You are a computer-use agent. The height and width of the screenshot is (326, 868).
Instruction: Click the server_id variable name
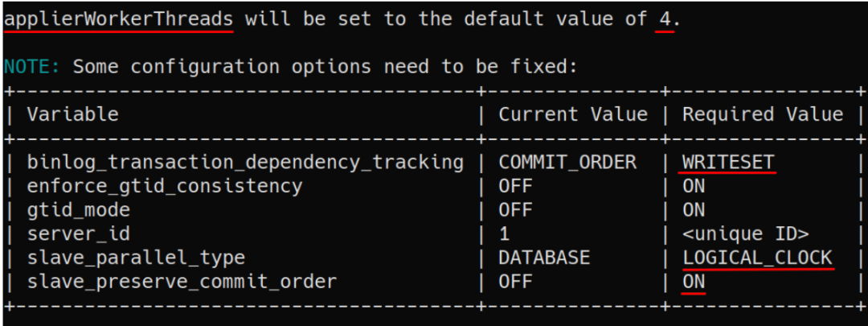pyautogui.click(x=78, y=234)
